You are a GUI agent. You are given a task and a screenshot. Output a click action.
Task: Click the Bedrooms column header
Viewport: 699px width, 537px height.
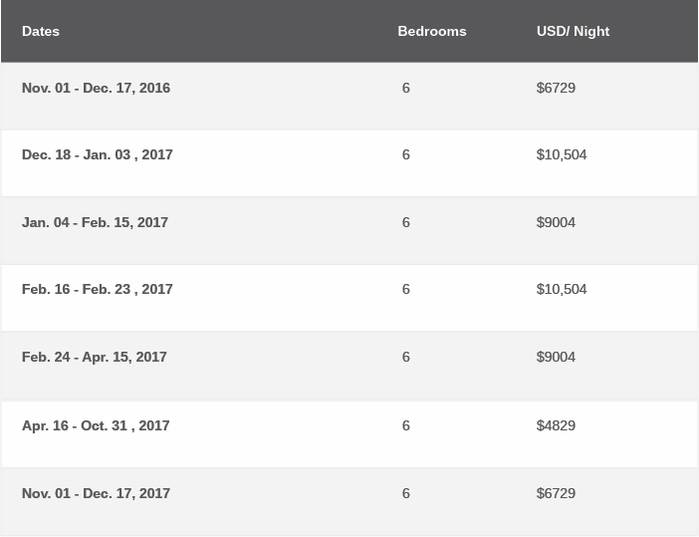click(x=432, y=31)
